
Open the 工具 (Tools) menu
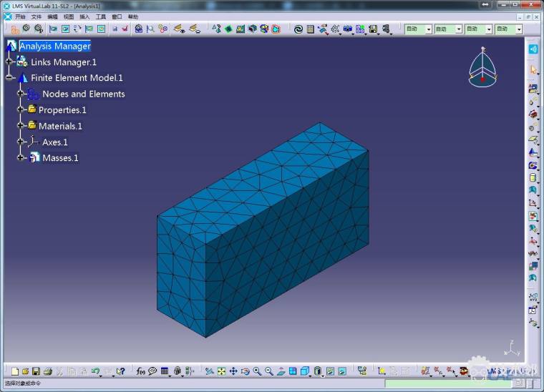point(101,16)
